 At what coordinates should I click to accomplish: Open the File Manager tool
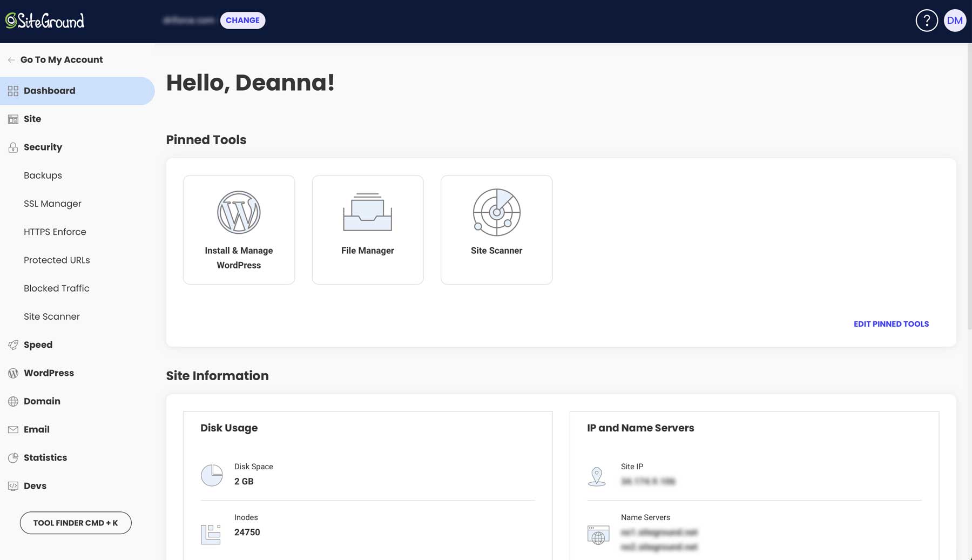pyautogui.click(x=367, y=230)
